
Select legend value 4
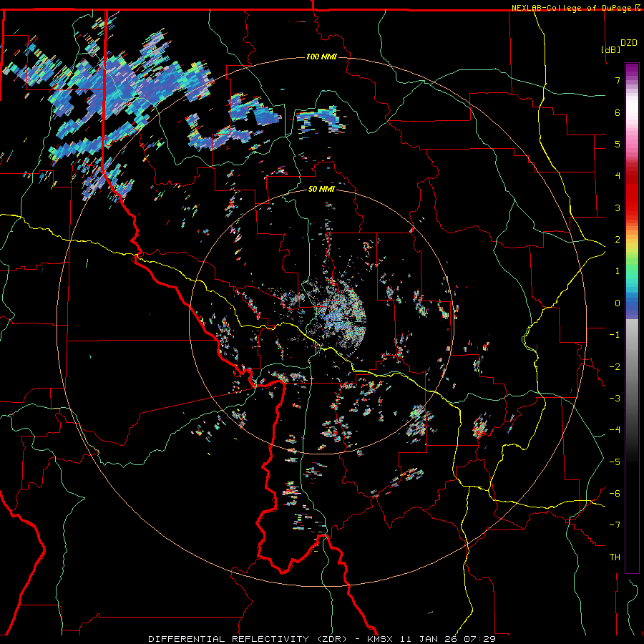coord(618,176)
